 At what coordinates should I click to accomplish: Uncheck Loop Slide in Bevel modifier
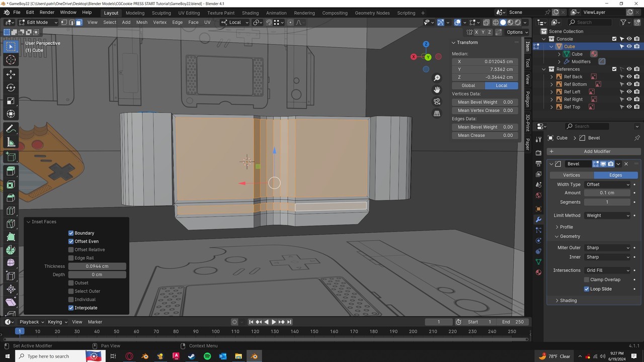[x=587, y=289]
